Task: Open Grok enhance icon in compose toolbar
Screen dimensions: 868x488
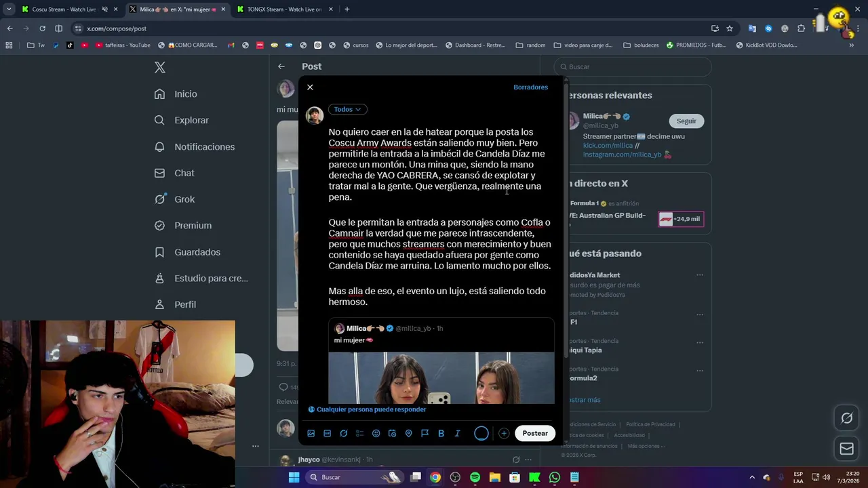Action: coord(344,433)
